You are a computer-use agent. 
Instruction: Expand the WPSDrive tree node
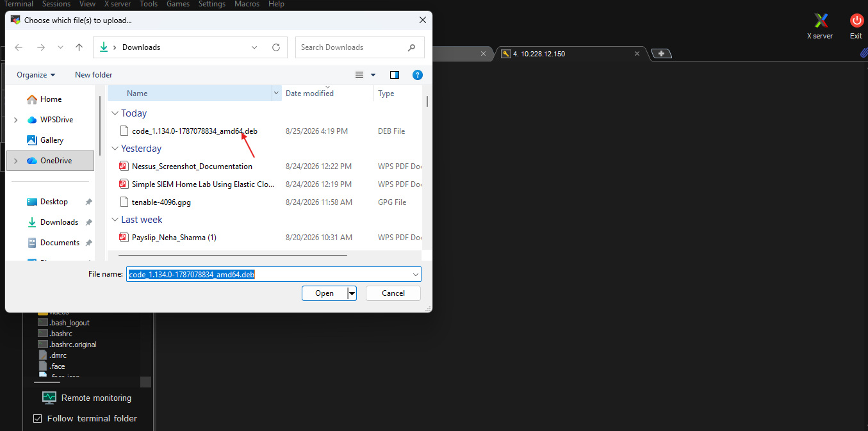pos(16,120)
